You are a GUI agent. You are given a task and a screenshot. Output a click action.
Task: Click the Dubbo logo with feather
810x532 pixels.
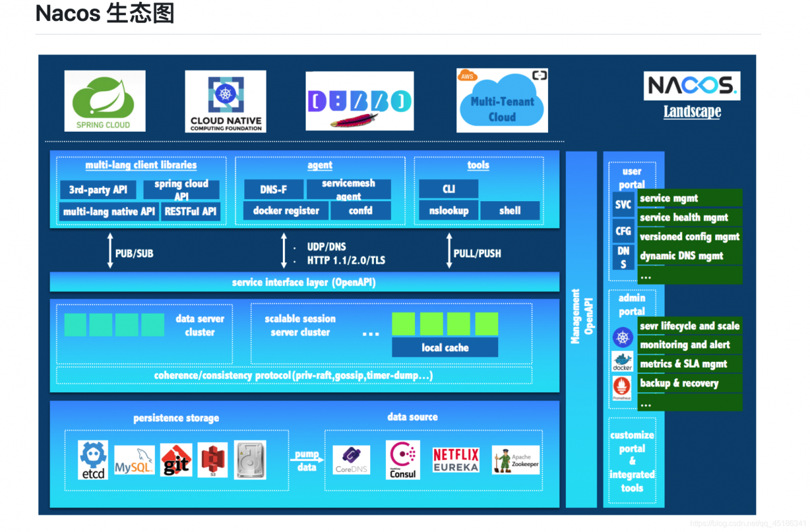[359, 101]
